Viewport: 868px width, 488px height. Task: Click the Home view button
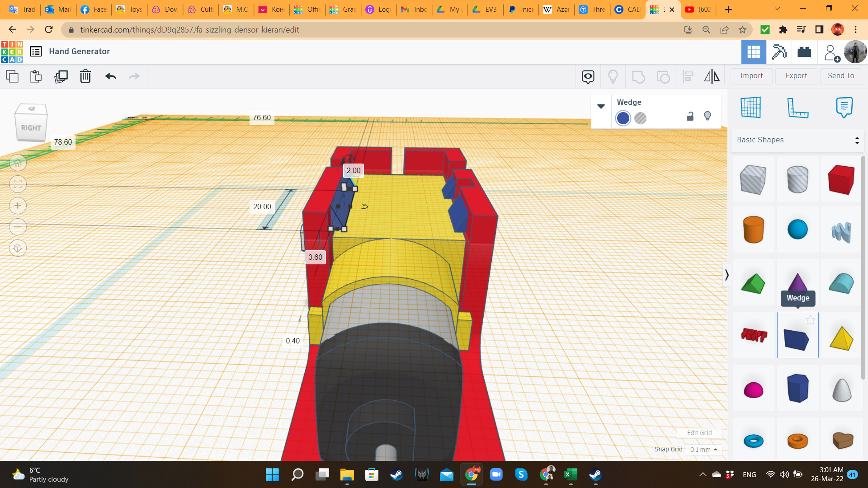click(18, 163)
